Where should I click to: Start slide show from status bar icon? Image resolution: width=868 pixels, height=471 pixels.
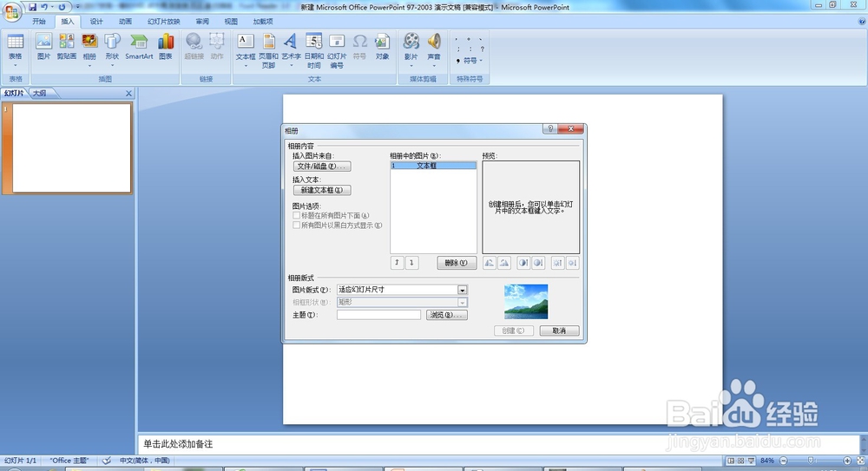[x=751, y=461]
